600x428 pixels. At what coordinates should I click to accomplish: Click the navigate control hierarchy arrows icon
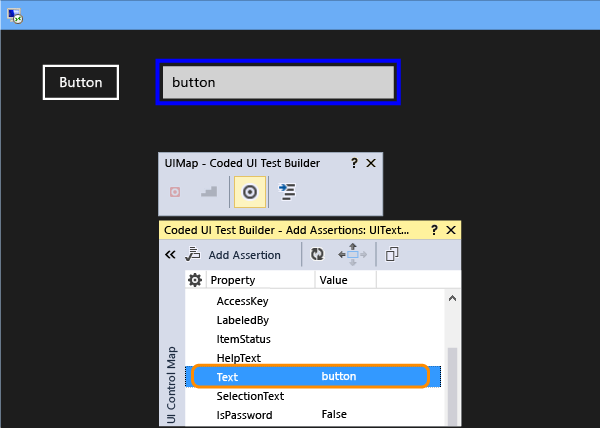352,254
